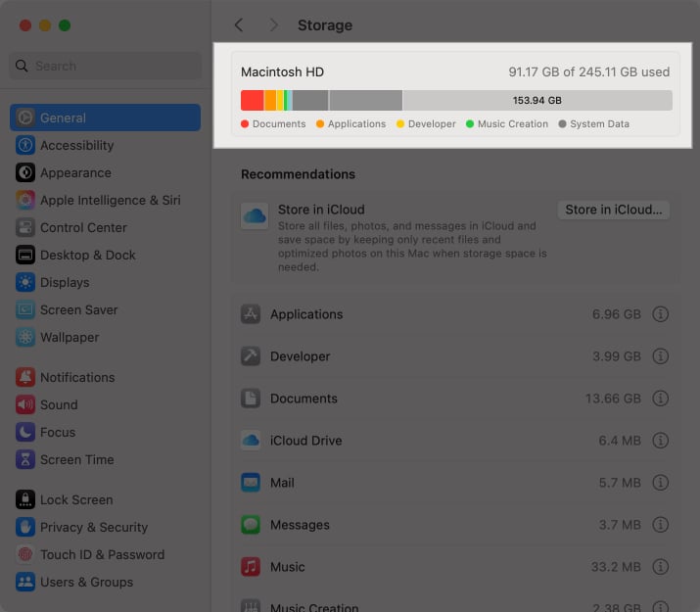Click the Wallpaper icon in sidebar
This screenshot has width=700, height=612.
[x=25, y=337]
